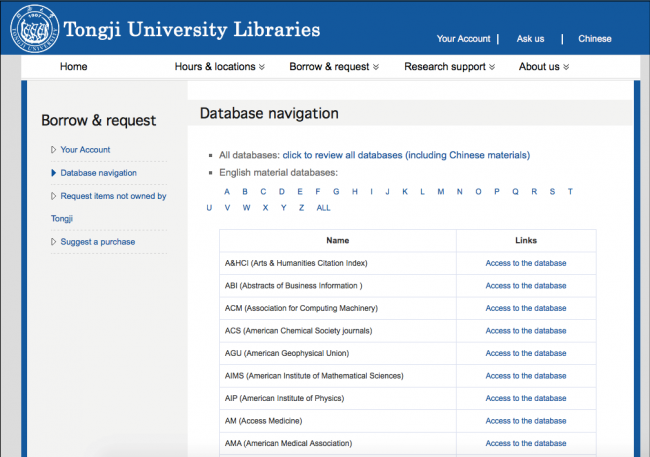Switch the site language to Chinese
Image resolution: width=650 pixels, height=457 pixels.
[594, 39]
